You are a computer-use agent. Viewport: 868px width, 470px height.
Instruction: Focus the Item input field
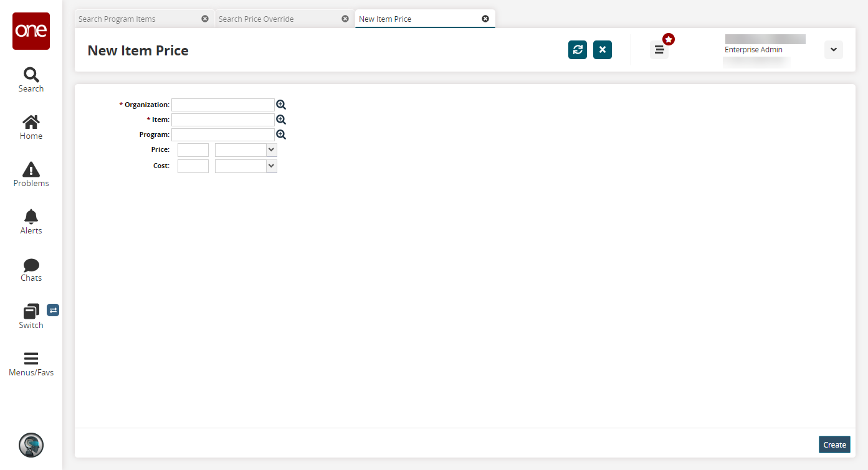(x=223, y=120)
